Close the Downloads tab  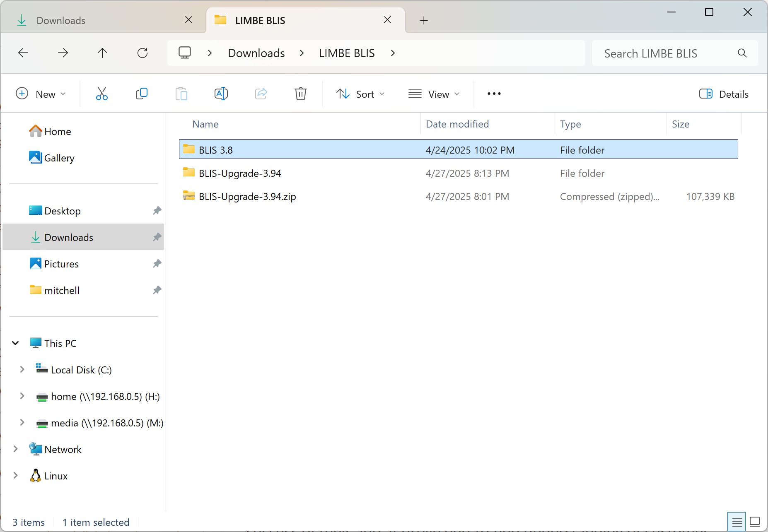pos(188,20)
